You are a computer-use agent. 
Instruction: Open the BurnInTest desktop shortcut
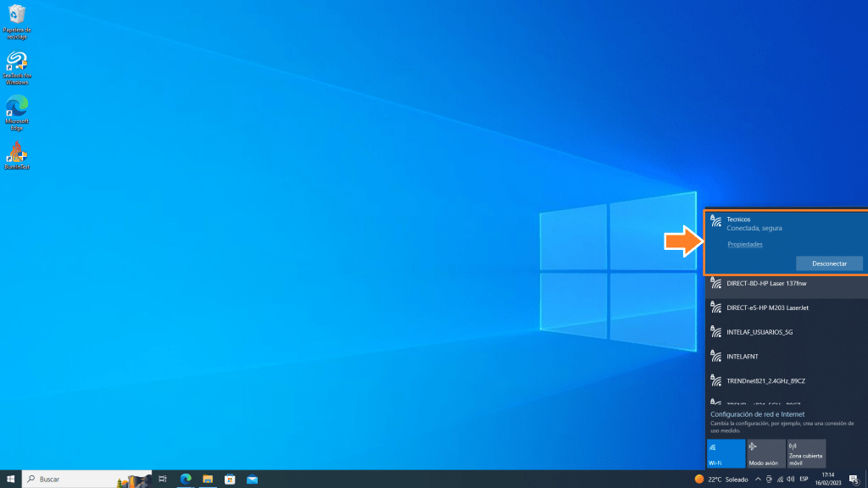pyautogui.click(x=16, y=153)
